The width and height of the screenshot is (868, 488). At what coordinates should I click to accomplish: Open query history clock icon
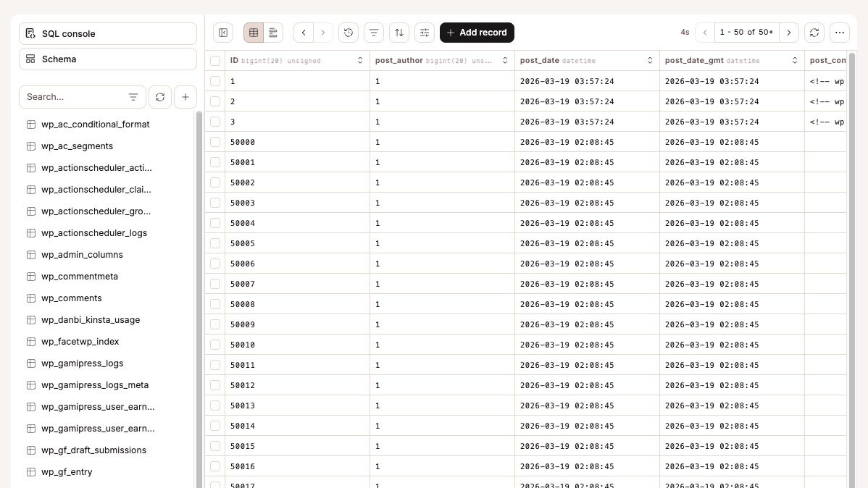349,33
